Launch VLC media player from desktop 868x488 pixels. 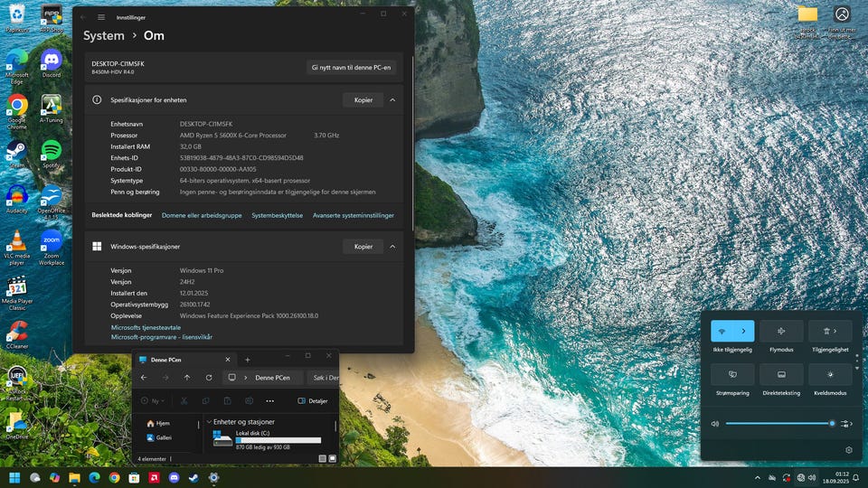pos(16,241)
